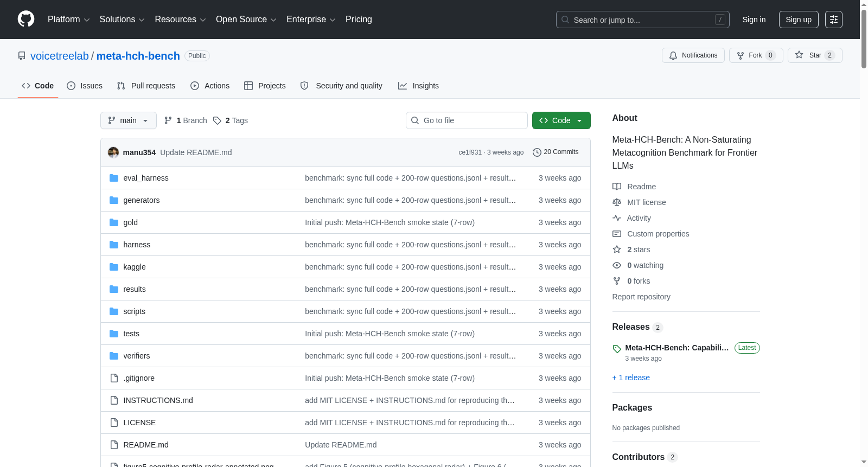Open the Pricing page
Viewport: 868px width, 467px height.
tap(359, 20)
